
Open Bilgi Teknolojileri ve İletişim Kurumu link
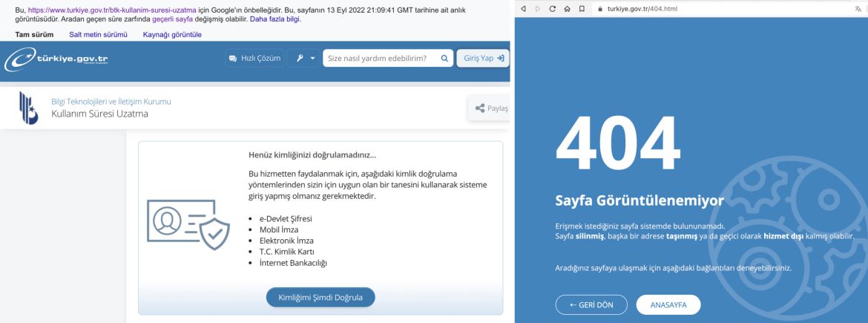point(111,102)
